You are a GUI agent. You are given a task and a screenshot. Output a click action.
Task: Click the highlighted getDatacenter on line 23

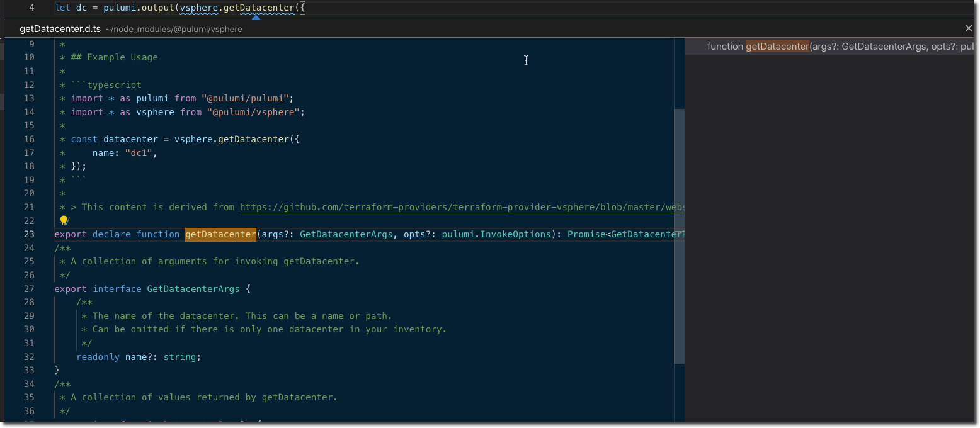coord(220,234)
